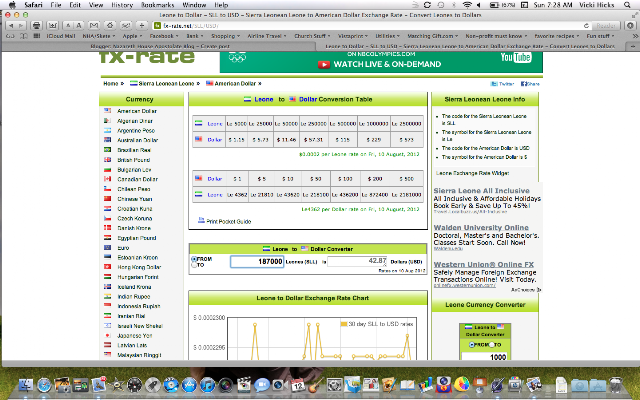Expand the Airline Travel bookmarks folder
The height and width of the screenshot is (400, 640).
pos(267,36)
